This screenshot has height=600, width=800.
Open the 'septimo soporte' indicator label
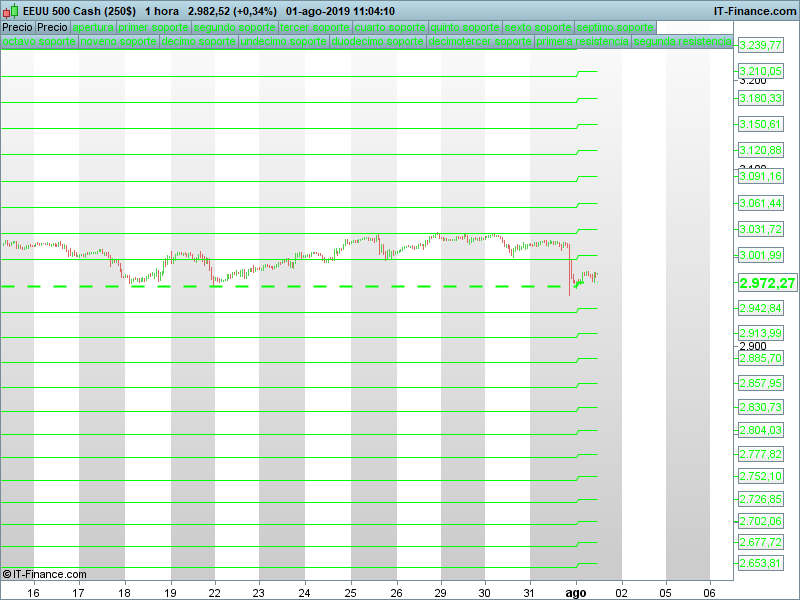click(x=615, y=28)
